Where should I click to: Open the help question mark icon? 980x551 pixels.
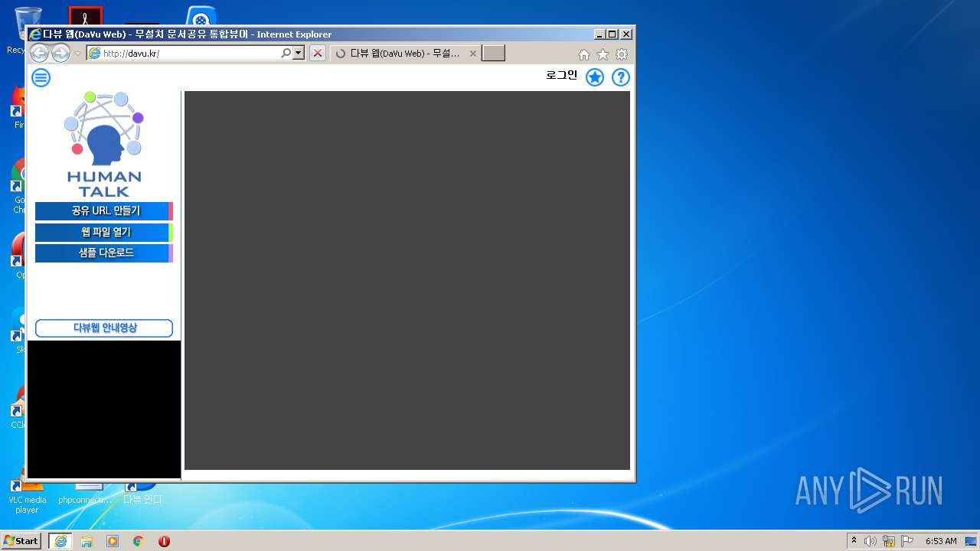coord(621,77)
